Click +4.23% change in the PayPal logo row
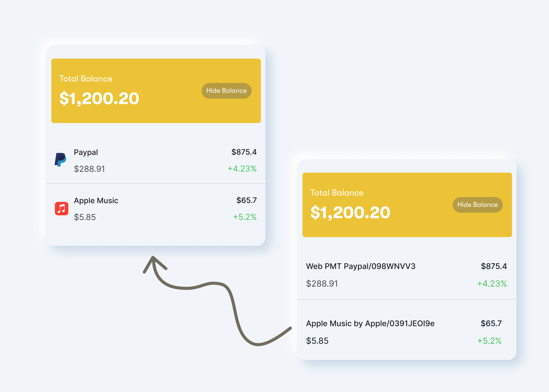Viewport: 549px width, 392px height. point(242,169)
